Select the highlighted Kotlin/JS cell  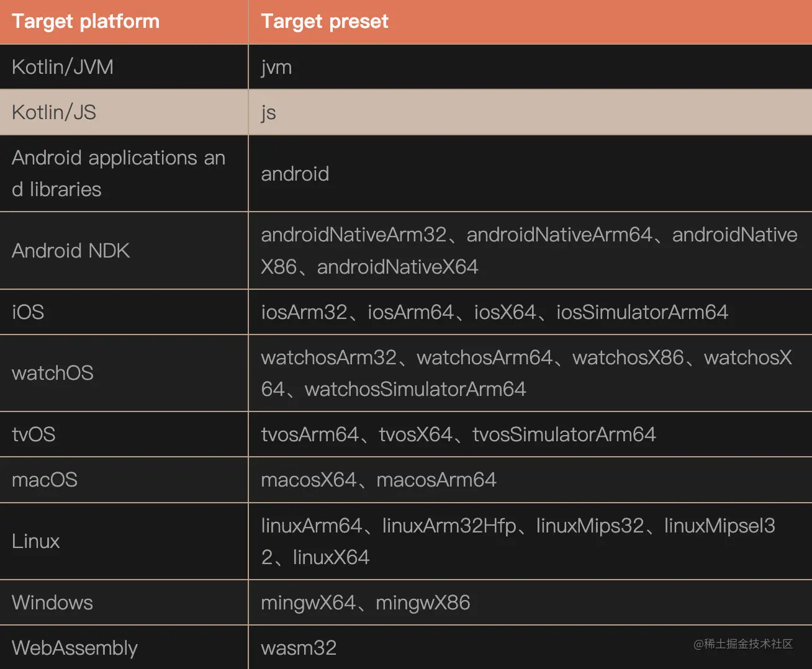(54, 112)
